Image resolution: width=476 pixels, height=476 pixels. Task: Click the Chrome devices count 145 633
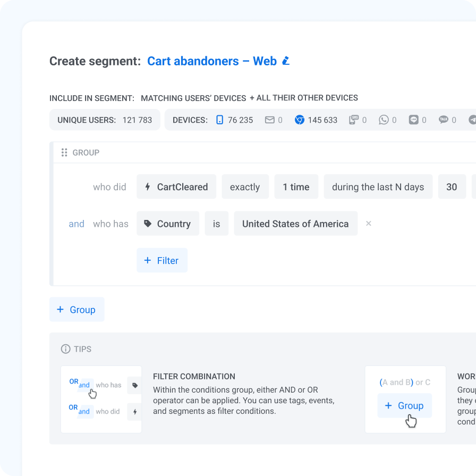(322, 120)
